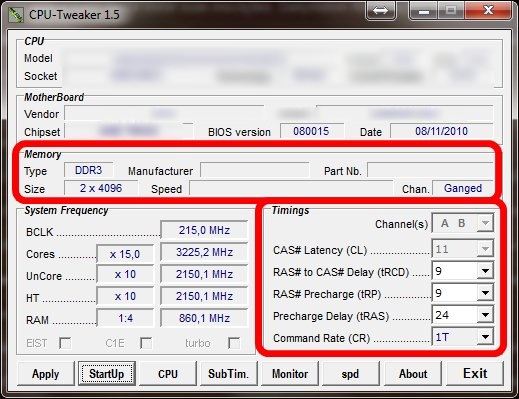The width and height of the screenshot is (519, 399).
Task: Click the memory Part Nb. field
Action: point(430,170)
